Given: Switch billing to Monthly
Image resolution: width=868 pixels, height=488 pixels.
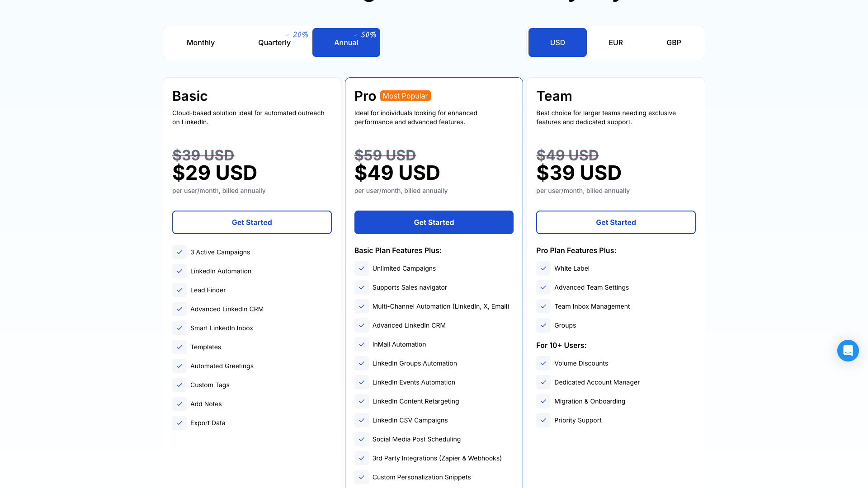Looking at the screenshot, I should click(x=200, y=42).
